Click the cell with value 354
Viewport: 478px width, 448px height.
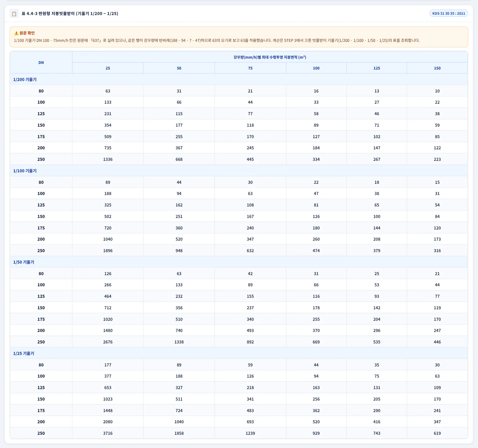[108, 125]
